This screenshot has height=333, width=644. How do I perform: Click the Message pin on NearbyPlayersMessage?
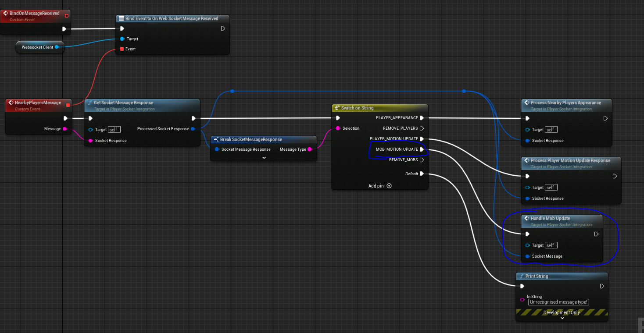[x=65, y=129]
